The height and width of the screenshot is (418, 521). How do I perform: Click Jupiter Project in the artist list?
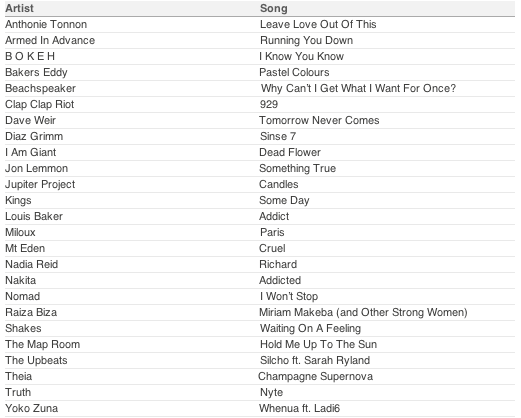point(40,184)
